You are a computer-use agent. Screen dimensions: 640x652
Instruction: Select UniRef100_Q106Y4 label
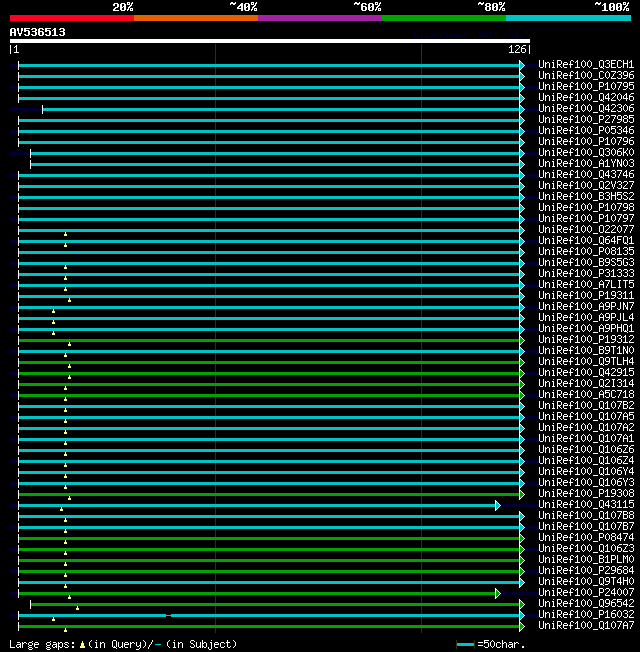[x=586, y=472]
